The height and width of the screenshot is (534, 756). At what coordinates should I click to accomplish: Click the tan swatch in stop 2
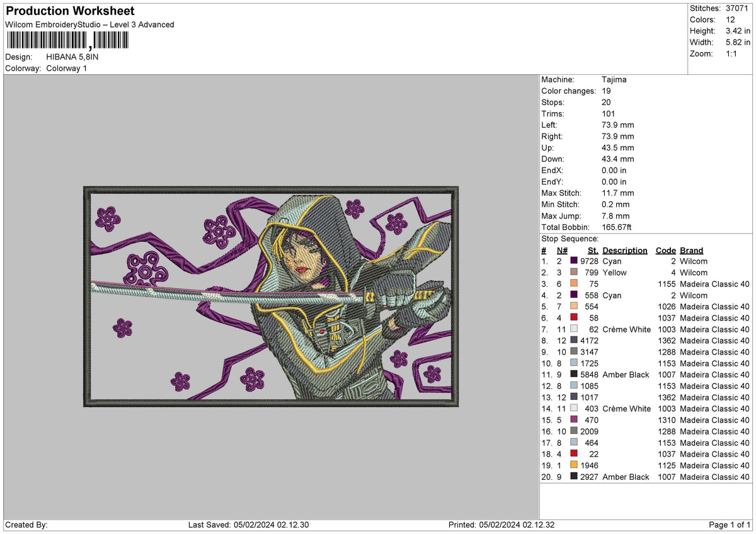click(574, 272)
